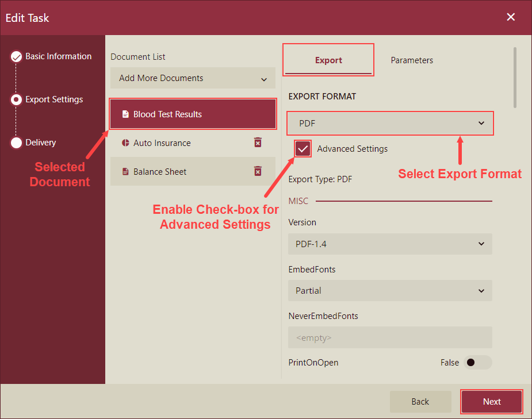The height and width of the screenshot is (419, 532).
Task: Click the NeverEmbedFonts empty input field
Action: tap(390, 337)
